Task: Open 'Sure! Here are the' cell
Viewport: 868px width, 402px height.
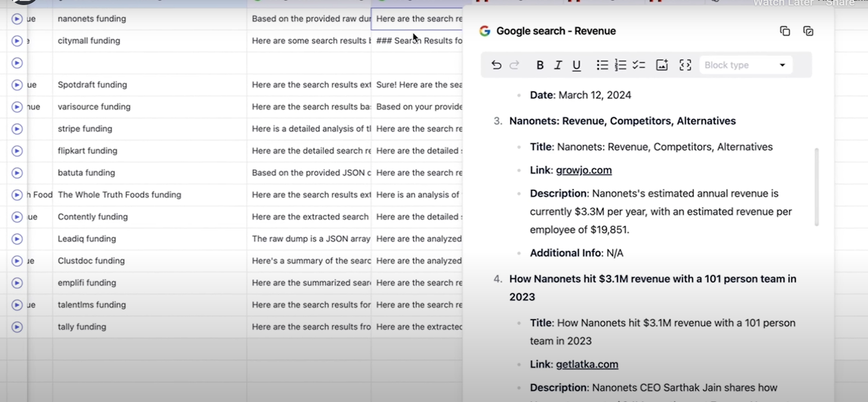Action: coord(417,85)
